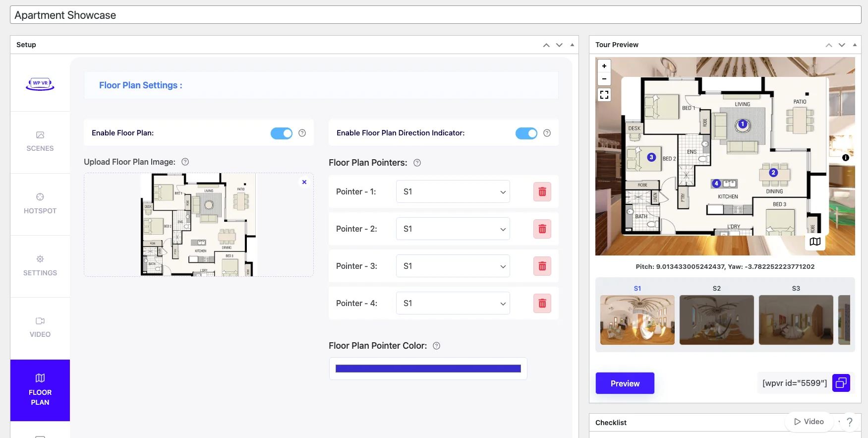This screenshot has width=868, height=438.
Task: Copy the wpvr shortcode
Action: [x=841, y=383]
